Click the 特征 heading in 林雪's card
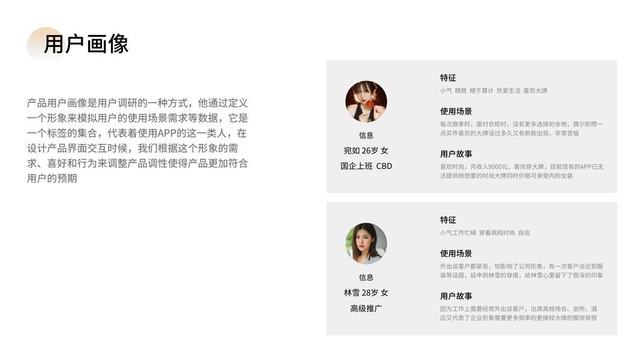 (x=448, y=220)
